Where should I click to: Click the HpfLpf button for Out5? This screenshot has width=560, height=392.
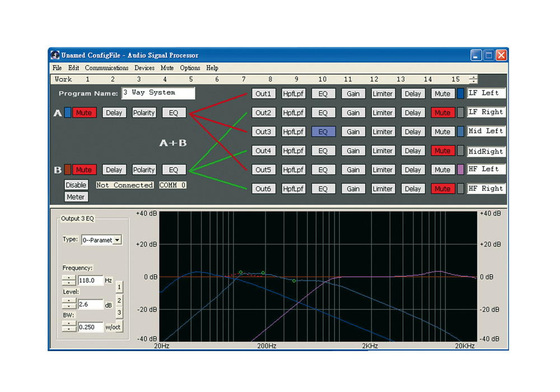pos(293,170)
